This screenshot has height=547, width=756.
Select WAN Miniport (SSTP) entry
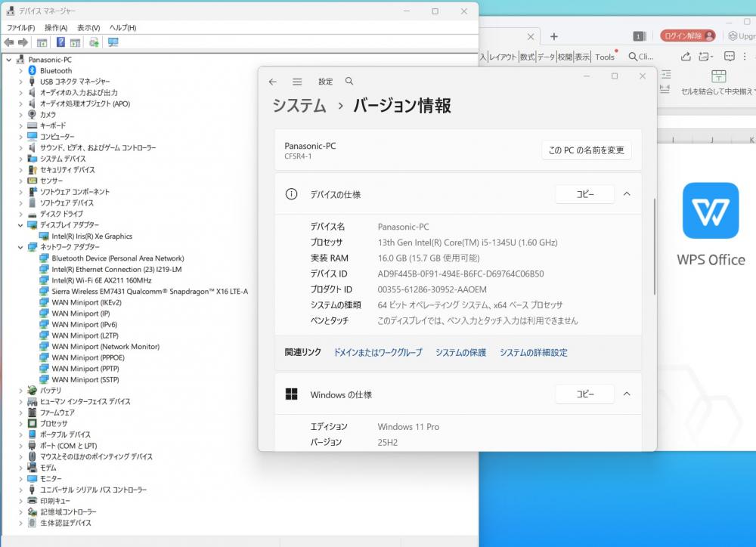click(x=85, y=379)
